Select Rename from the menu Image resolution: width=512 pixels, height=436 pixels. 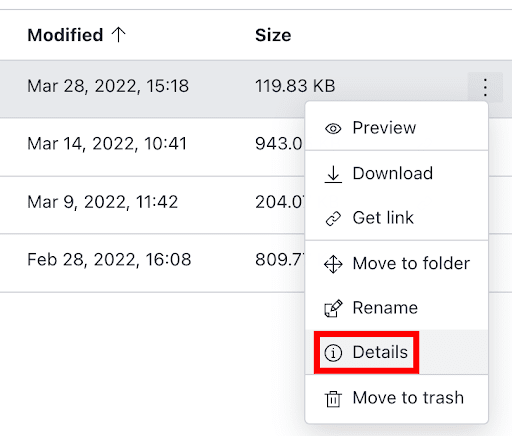click(397, 308)
